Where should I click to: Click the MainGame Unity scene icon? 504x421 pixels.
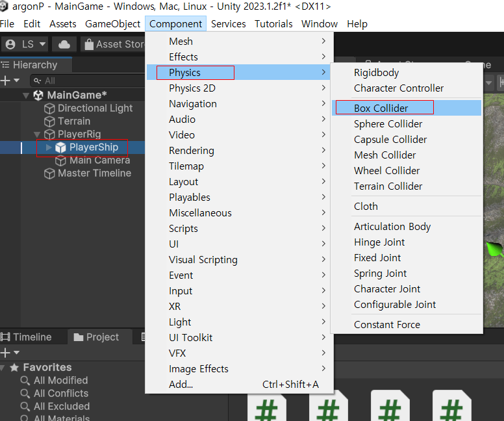(38, 96)
